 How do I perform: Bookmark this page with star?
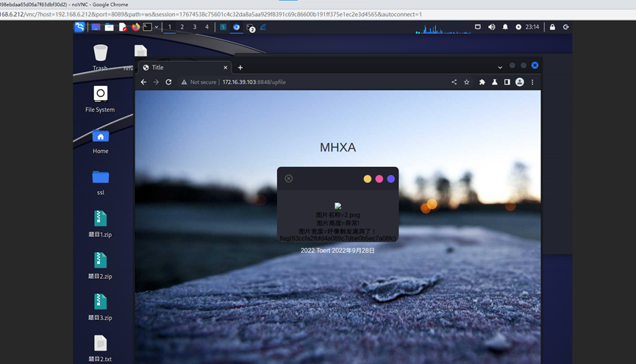click(x=467, y=82)
